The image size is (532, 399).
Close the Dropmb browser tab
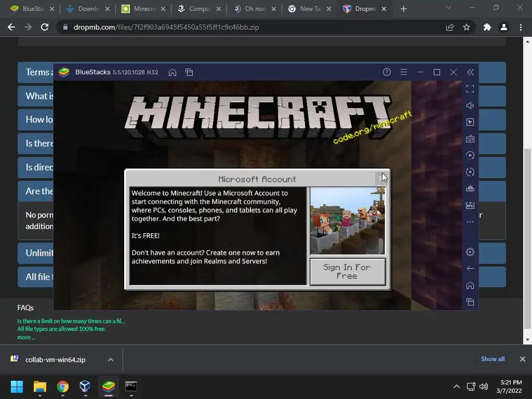[x=384, y=9]
